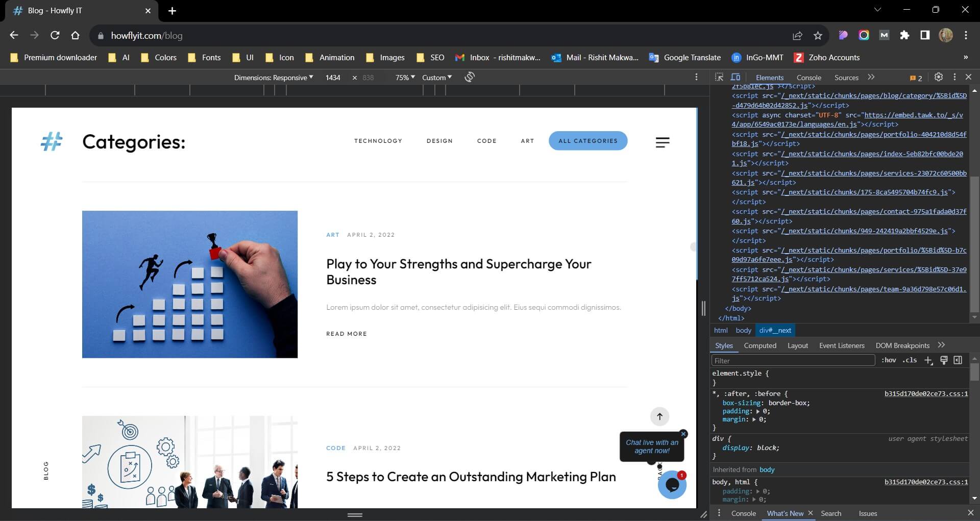Viewport: 980px width, 521px height.
Task: Switch to the Computed tab
Action: tap(759, 345)
